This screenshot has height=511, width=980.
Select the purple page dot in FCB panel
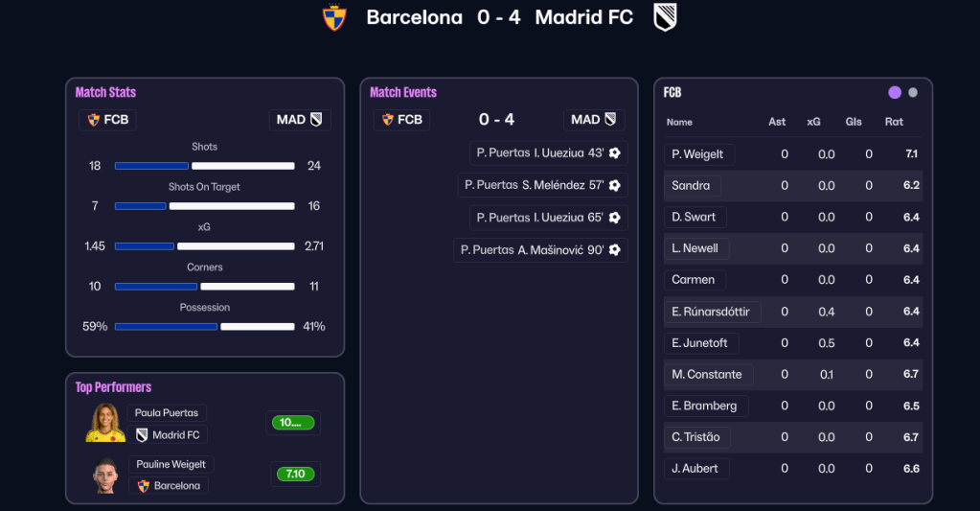895,93
